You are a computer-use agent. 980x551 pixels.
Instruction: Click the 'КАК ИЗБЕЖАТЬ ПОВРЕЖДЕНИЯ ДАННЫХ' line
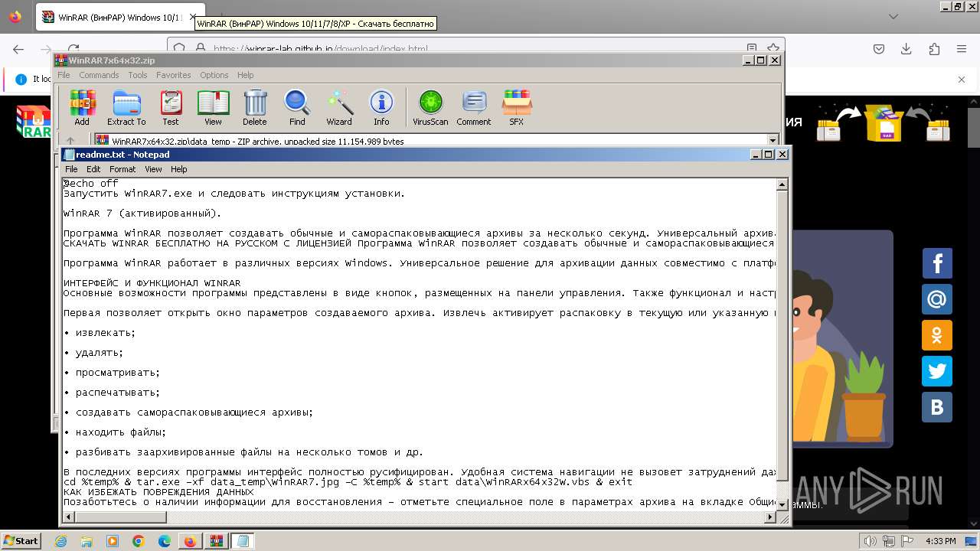pos(158,492)
